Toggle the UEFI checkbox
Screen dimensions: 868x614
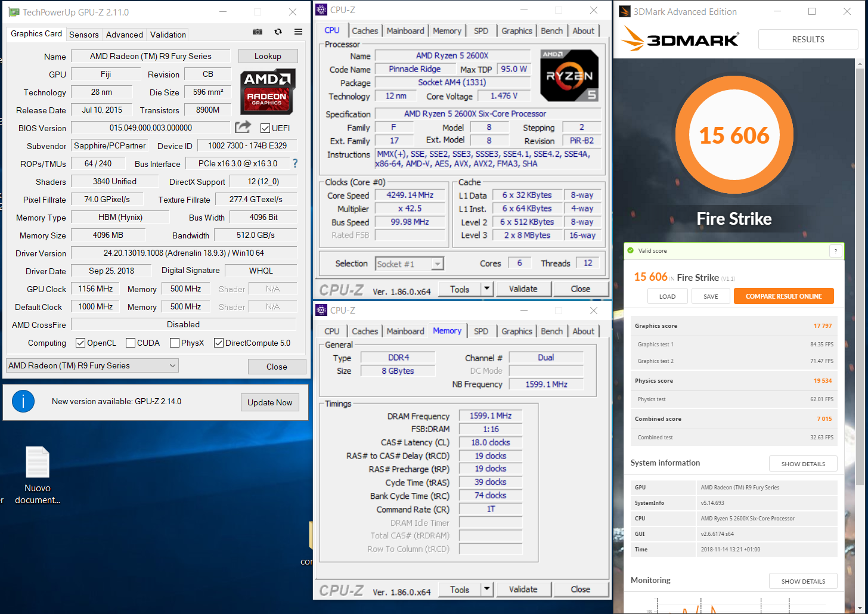265,128
